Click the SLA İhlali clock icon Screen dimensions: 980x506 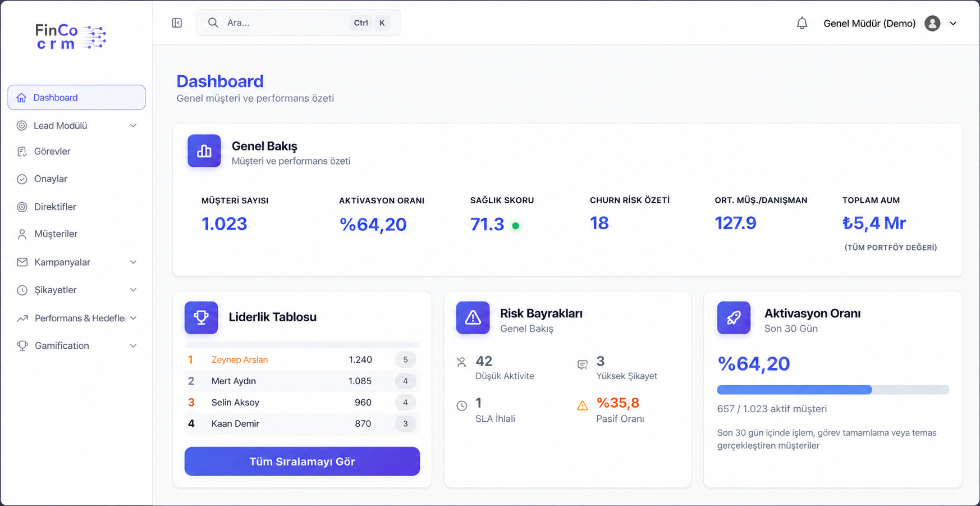[461, 405]
